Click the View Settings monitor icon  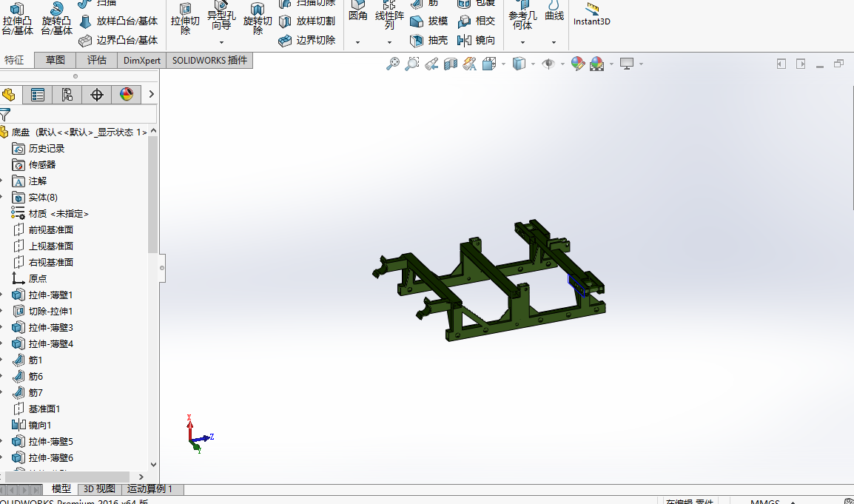[x=627, y=64]
